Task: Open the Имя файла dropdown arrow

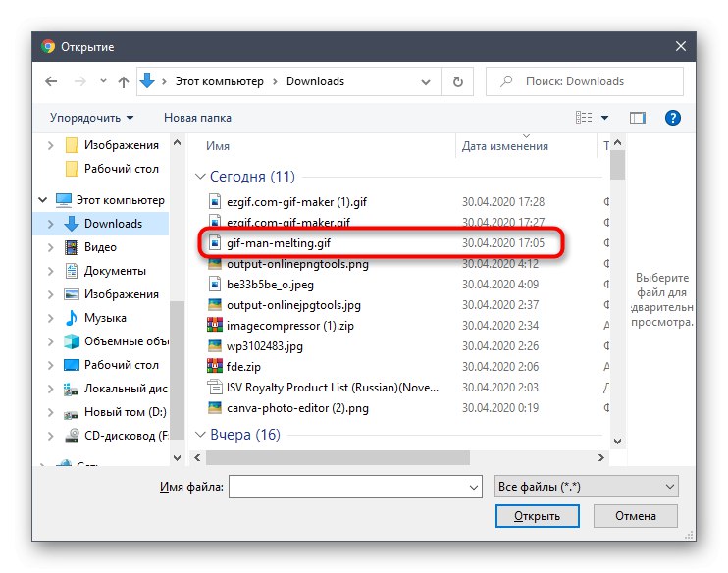Action: (474, 487)
